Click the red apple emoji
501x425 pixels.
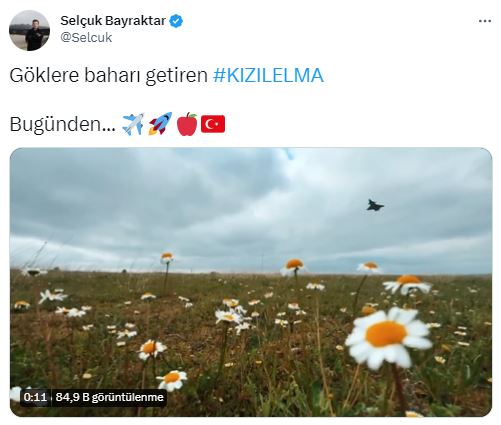187,124
